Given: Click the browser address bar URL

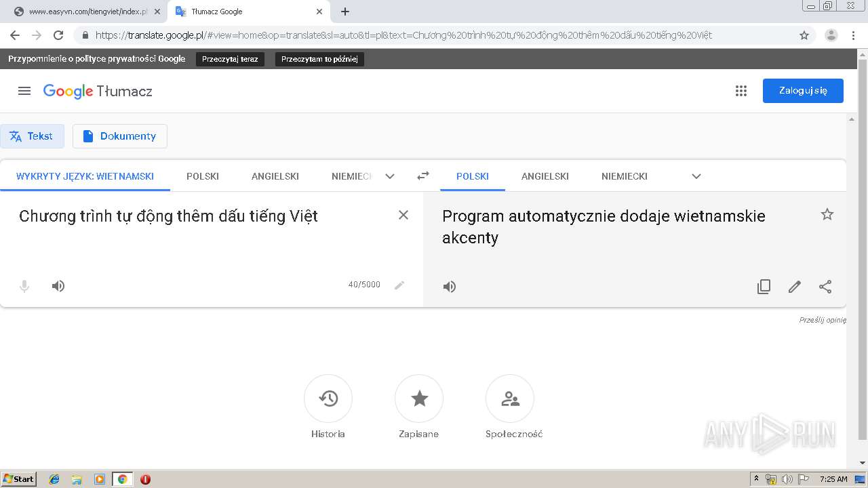Looking at the screenshot, I should (x=403, y=35).
